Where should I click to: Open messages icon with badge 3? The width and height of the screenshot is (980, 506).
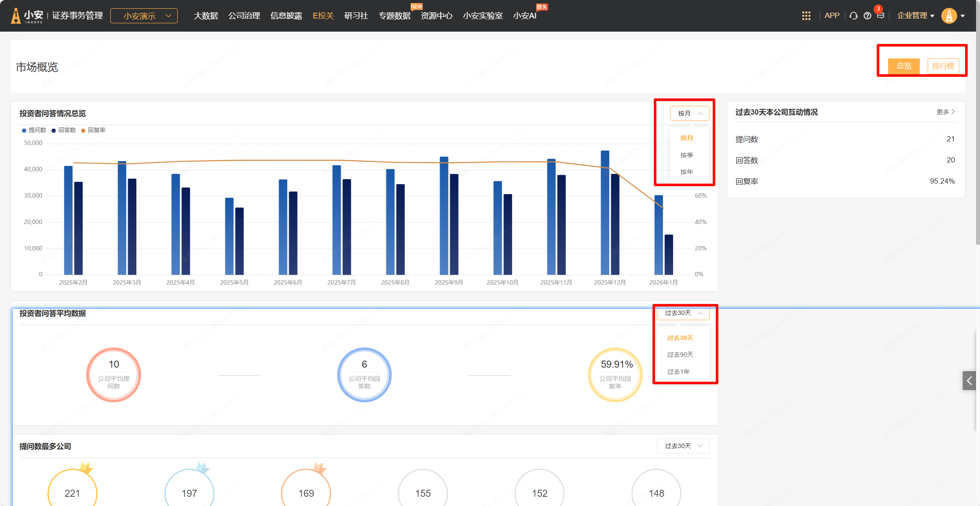click(880, 15)
